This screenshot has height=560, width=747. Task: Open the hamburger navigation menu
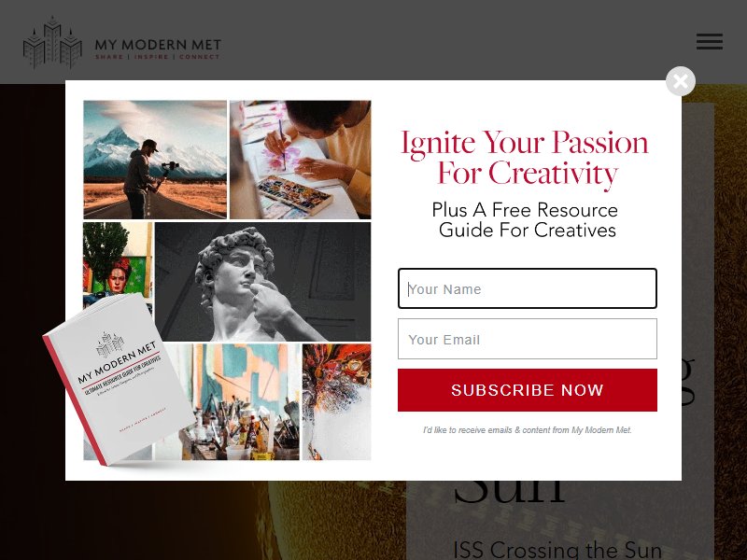pos(710,41)
